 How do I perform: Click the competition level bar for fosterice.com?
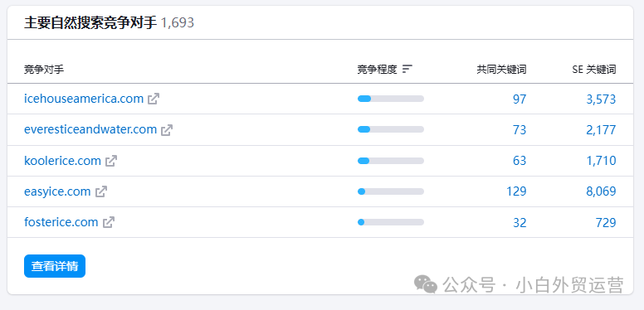tap(391, 222)
